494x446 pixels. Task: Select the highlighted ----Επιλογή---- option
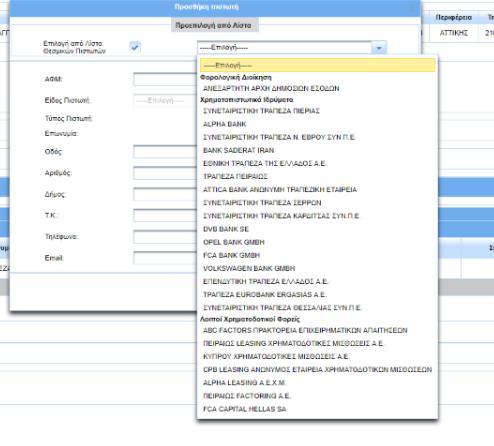pos(317,65)
